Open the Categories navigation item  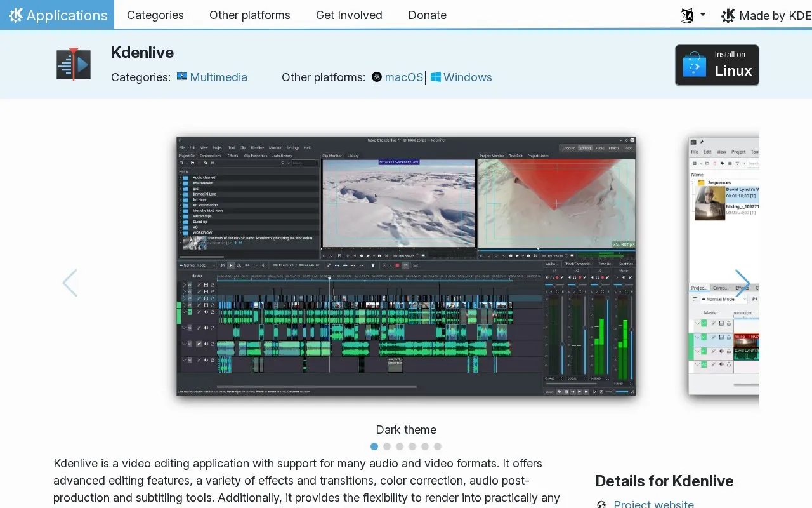[155, 15]
